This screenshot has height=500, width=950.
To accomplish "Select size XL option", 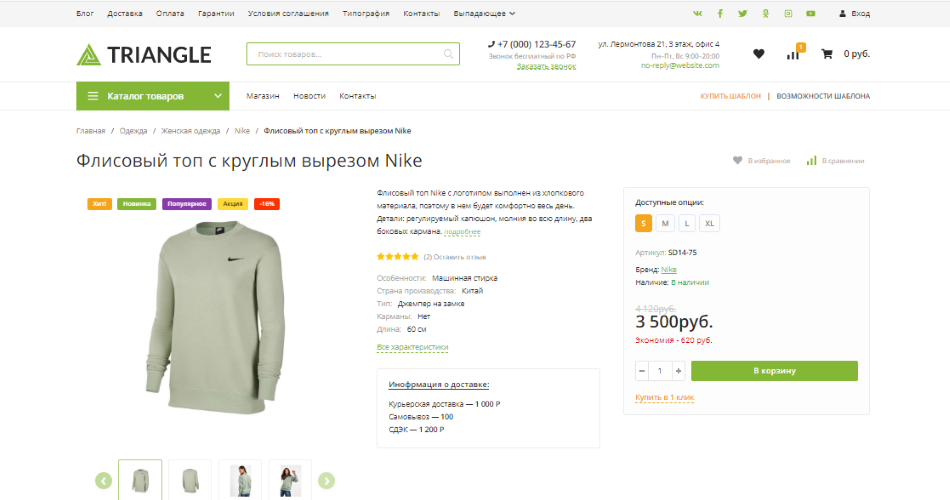I will [x=710, y=223].
